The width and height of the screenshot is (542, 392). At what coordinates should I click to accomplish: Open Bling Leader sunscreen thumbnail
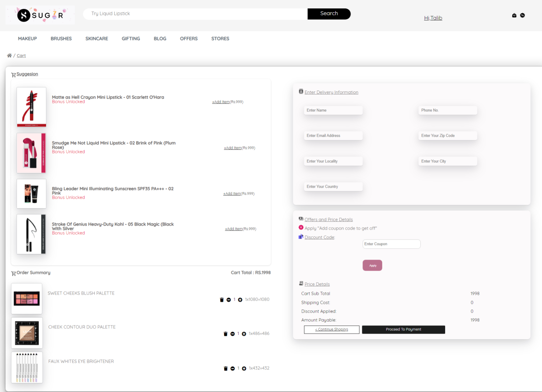pos(31,194)
